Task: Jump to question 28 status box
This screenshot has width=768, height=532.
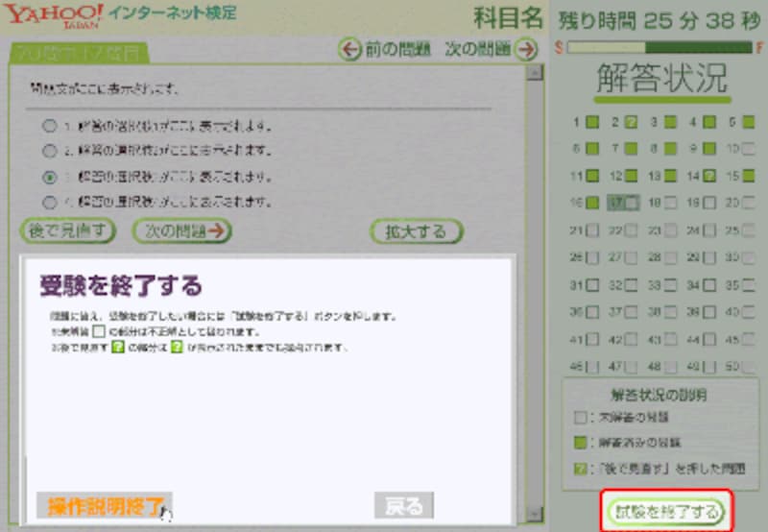Action: (670, 257)
